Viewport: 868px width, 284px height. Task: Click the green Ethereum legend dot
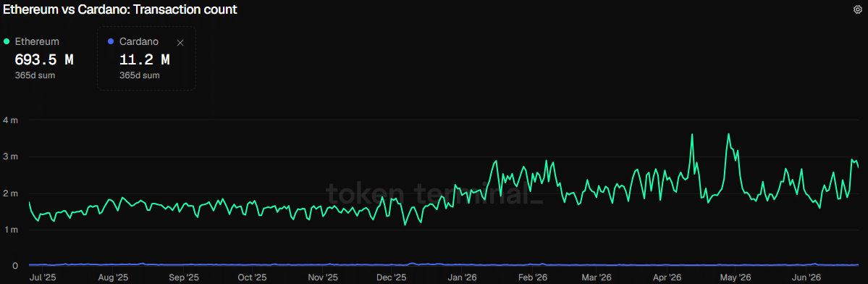pos(7,41)
